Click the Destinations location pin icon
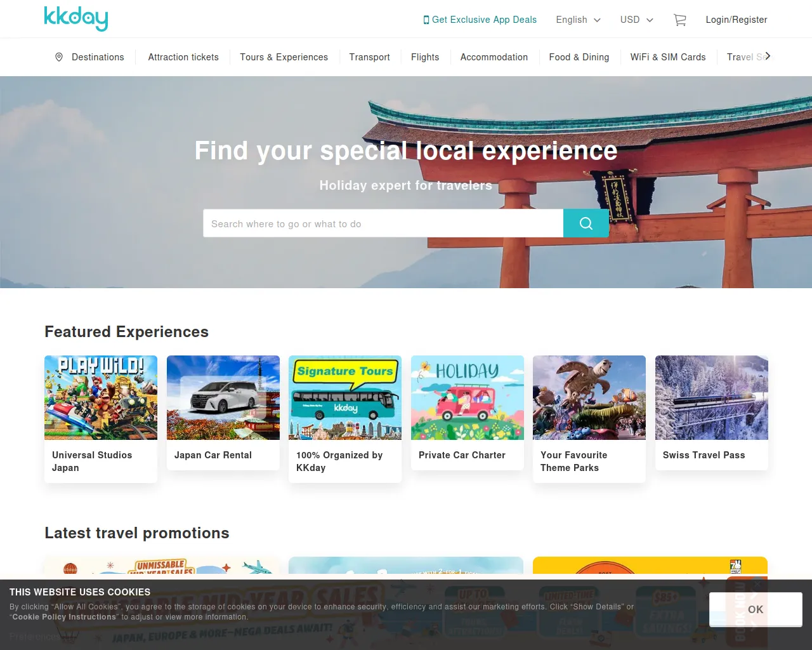Viewport: 812px width, 650px height. [x=59, y=57]
